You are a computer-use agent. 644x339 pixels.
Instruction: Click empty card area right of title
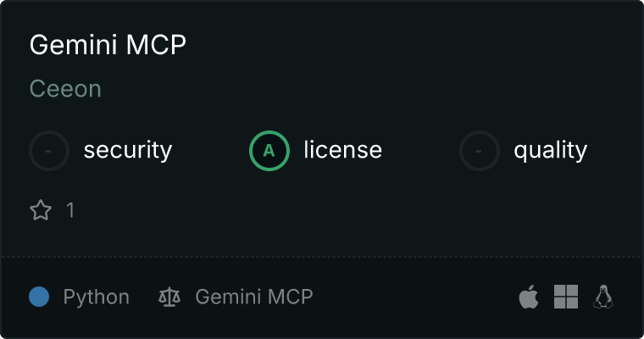coord(411,44)
